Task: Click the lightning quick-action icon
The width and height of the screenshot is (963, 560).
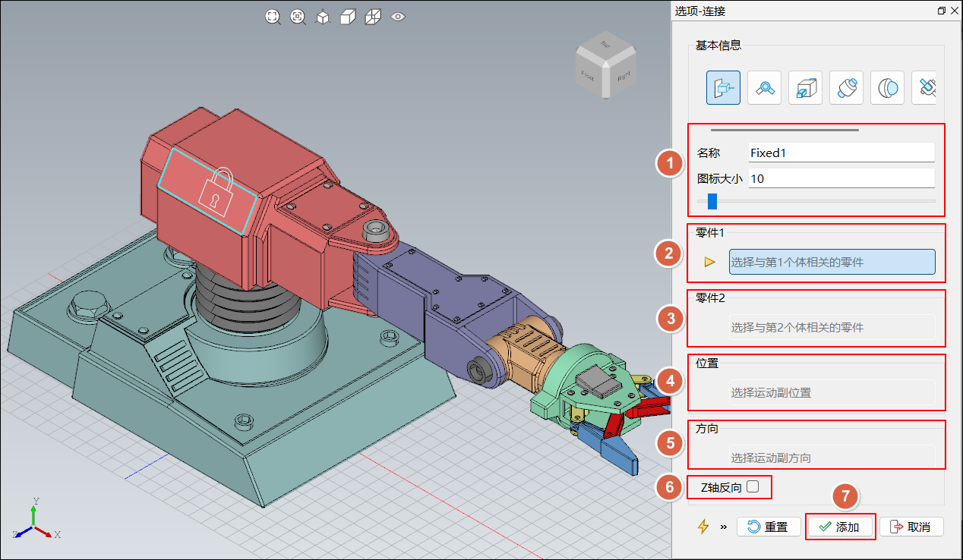Action: click(703, 527)
